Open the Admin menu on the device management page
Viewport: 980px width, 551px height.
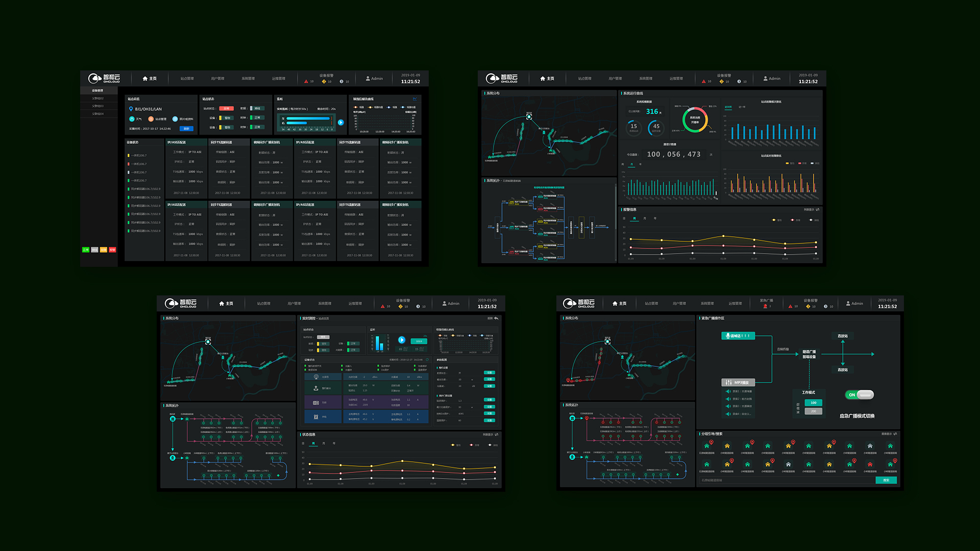(x=374, y=79)
